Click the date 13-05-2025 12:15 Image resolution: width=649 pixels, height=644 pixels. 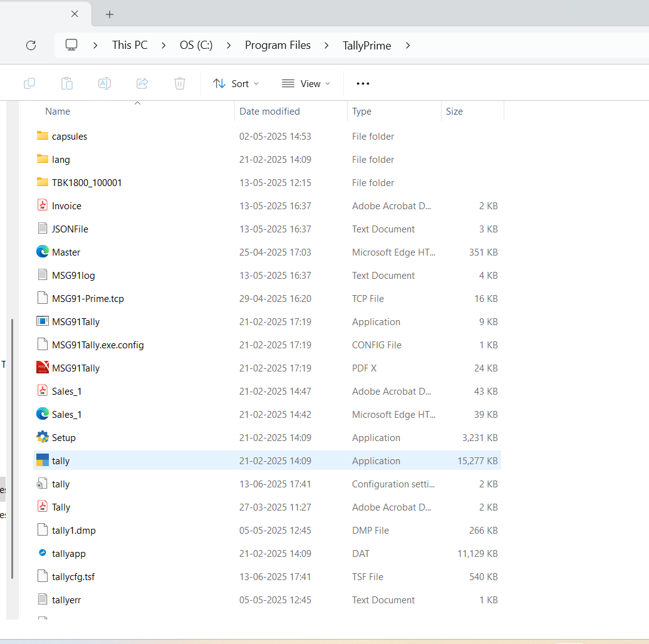click(x=275, y=182)
